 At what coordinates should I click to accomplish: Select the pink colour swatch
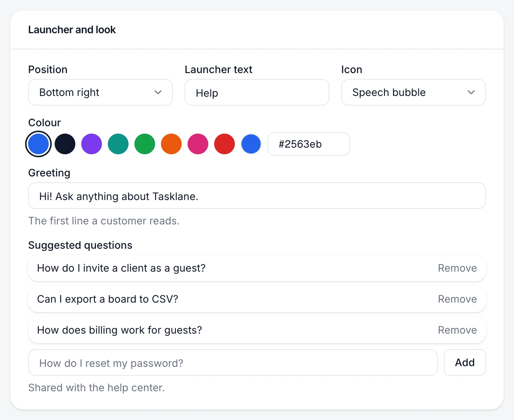198,144
